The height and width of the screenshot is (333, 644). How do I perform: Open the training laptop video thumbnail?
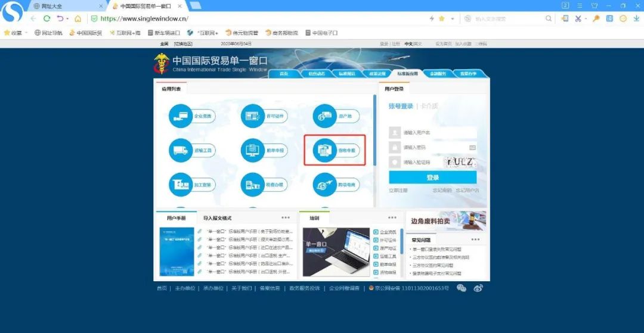(336, 252)
